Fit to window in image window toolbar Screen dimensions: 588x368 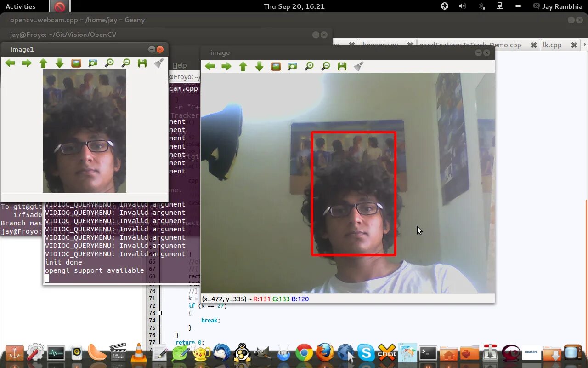coord(293,66)
